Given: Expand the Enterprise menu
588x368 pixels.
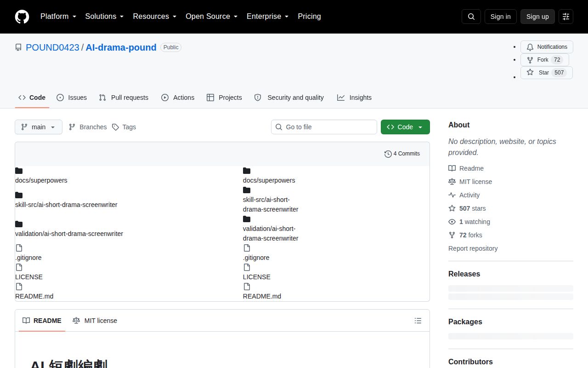Looking at the screenshot, I should point(268,17).
